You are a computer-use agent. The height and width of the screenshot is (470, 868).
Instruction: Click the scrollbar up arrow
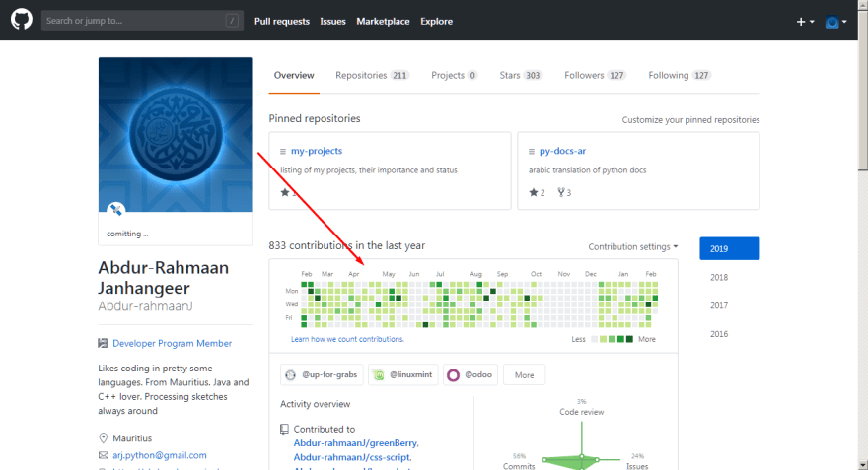click(x=862, y=5)
